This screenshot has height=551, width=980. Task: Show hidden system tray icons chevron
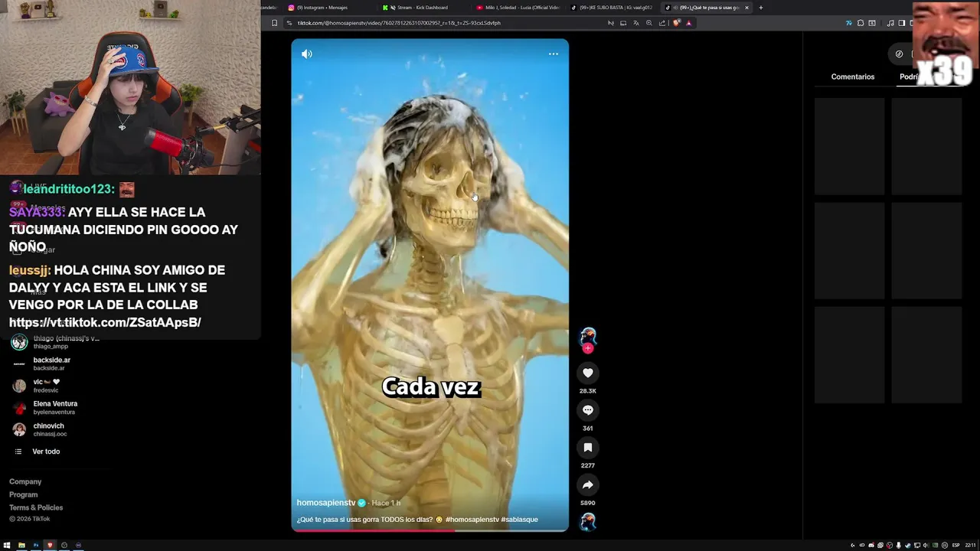(853, 545)
